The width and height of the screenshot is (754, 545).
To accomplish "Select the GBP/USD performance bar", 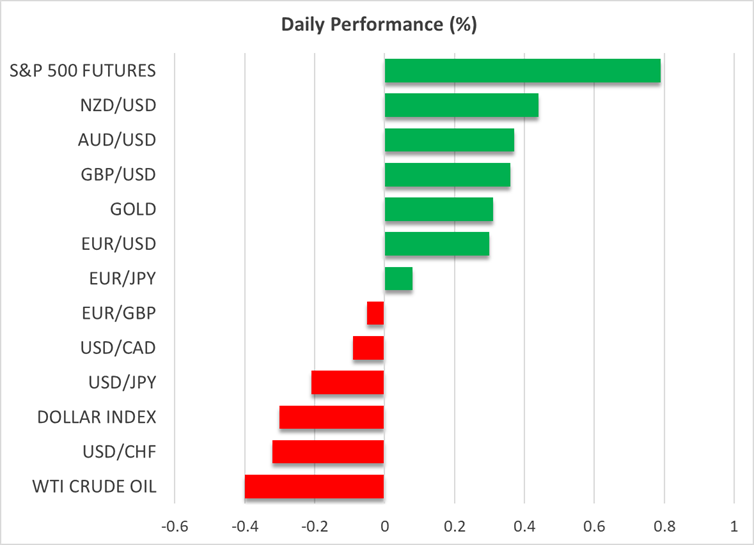I will [x=447, y=175].
